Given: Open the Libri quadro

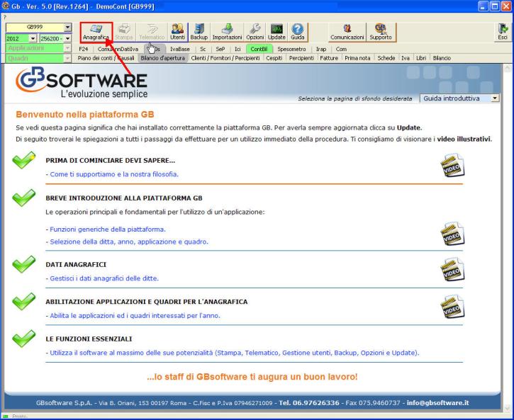Looking at the screenshot, I should (x=421, y=58).
